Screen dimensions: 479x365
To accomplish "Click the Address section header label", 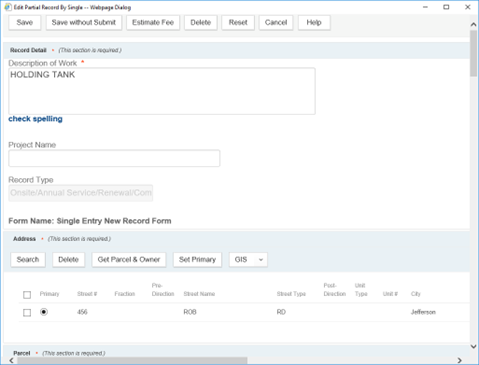I will point(24,239).
